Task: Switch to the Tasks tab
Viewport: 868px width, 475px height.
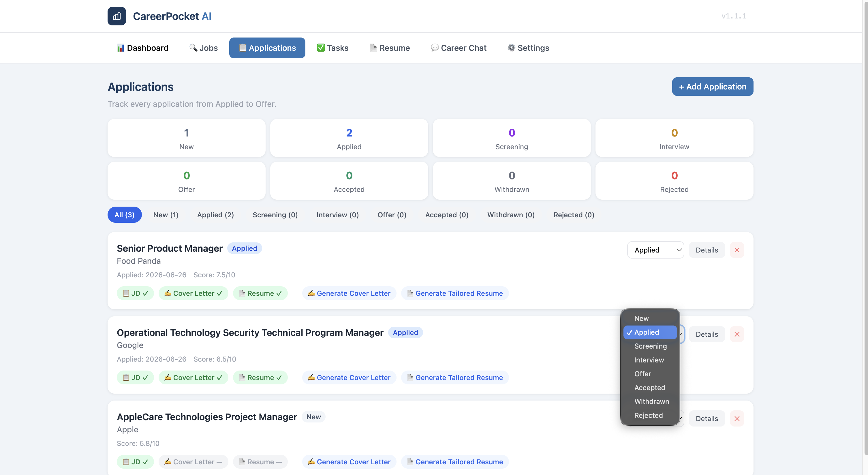Action: click(x=332, y=48)
